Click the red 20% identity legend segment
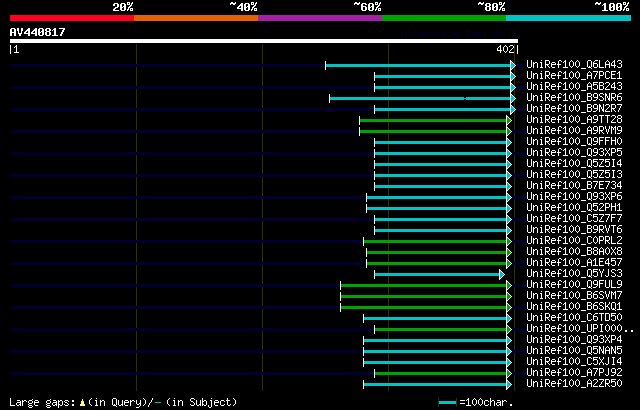The height and width of the screenshot is (410, 640). tap(72, 18)
